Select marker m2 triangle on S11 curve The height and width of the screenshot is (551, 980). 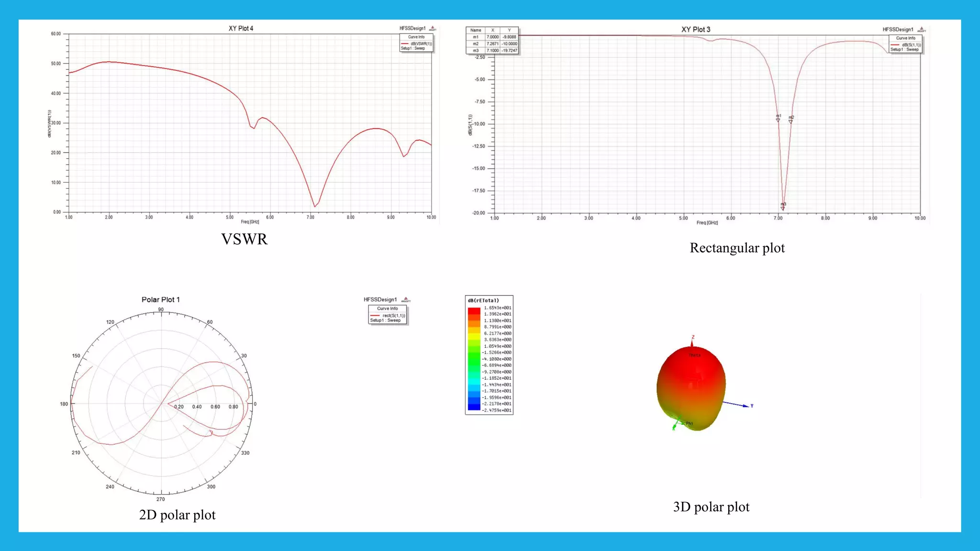(791, 121)
